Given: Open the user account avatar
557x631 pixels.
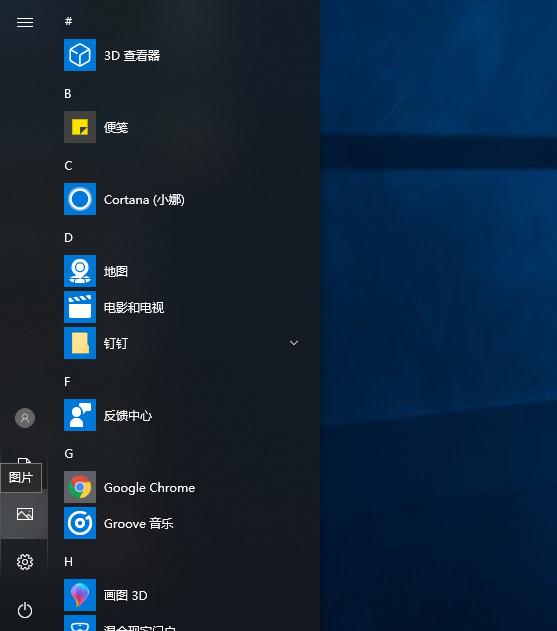Looking at the screenshot, I should tap(25, 418).
